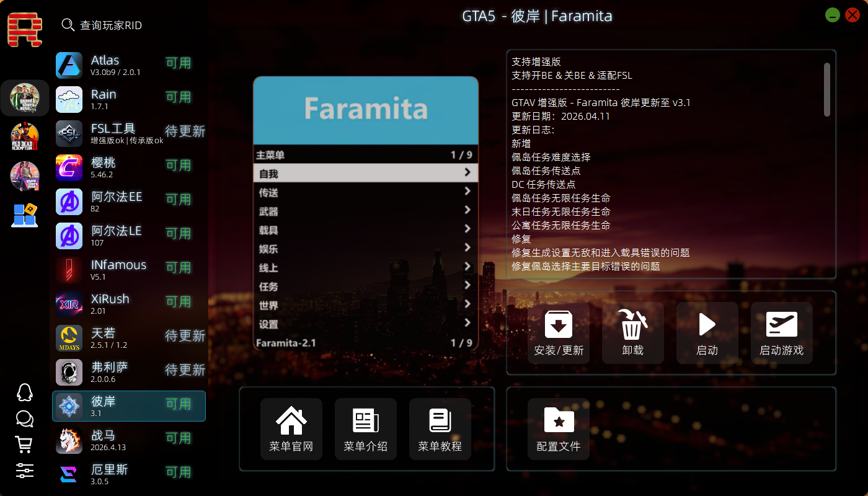
Task: Click the 樱桃 menu icon
Action: tap(69, 167)
